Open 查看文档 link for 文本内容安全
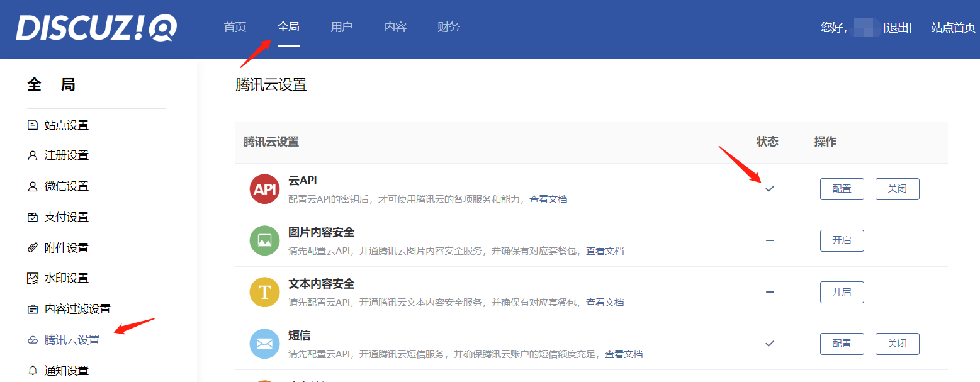 pyautogui.click(x=605, y=303)
